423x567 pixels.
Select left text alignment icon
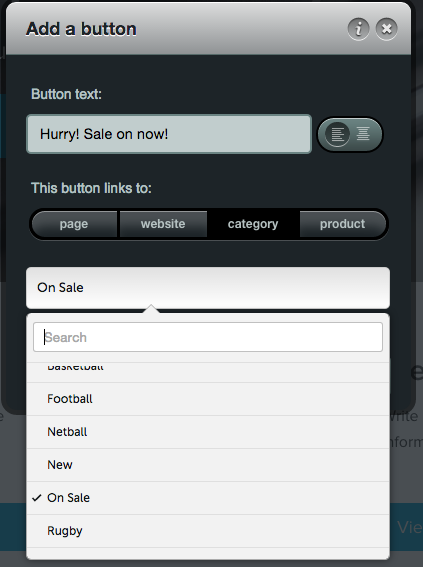[x=337, y=134]
